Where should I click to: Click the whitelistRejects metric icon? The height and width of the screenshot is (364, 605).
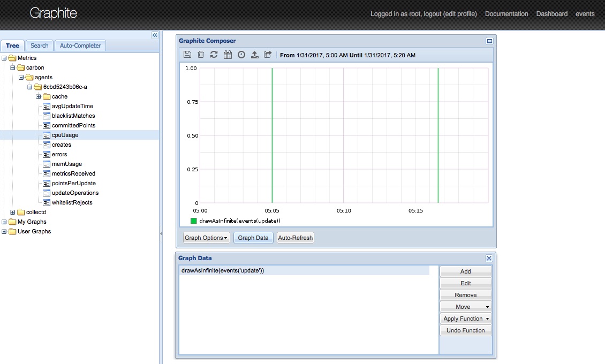[47, 202]
